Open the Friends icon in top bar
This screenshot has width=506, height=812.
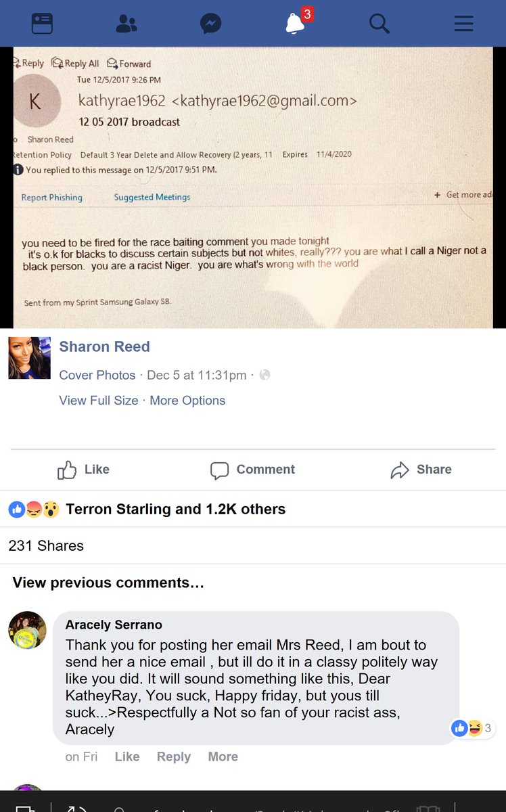[126, 24]
